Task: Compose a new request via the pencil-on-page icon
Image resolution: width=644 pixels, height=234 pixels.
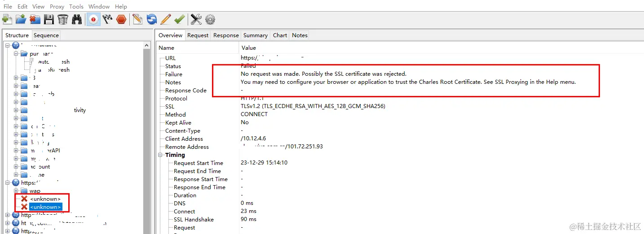Action: click(137, 19)
